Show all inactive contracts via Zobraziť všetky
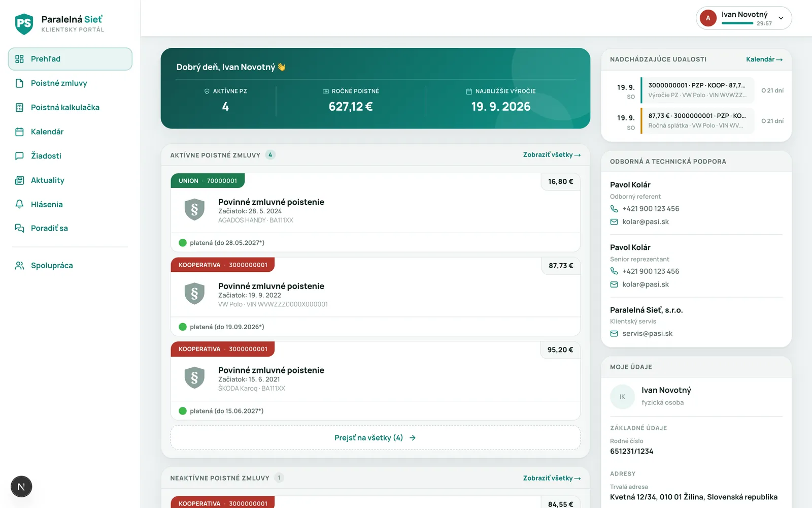 [x=552, y=478]
